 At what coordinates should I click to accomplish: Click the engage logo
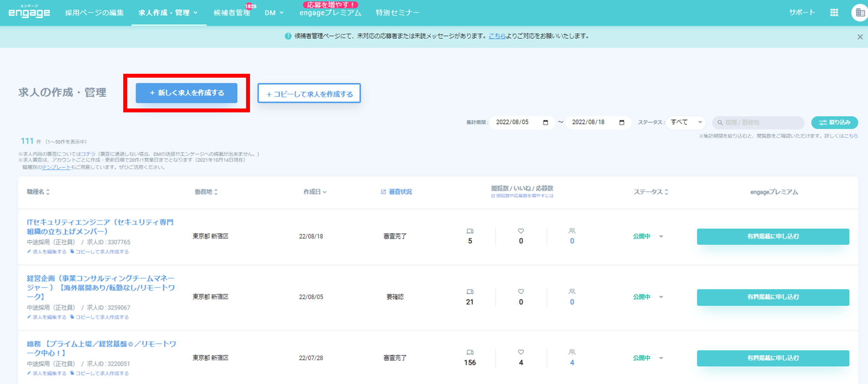pos(29,12)
